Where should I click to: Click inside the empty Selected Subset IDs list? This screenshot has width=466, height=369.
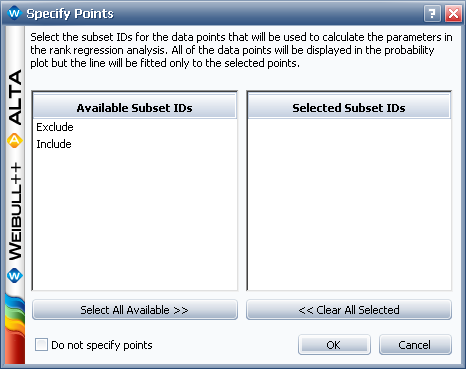coord(349,204)
